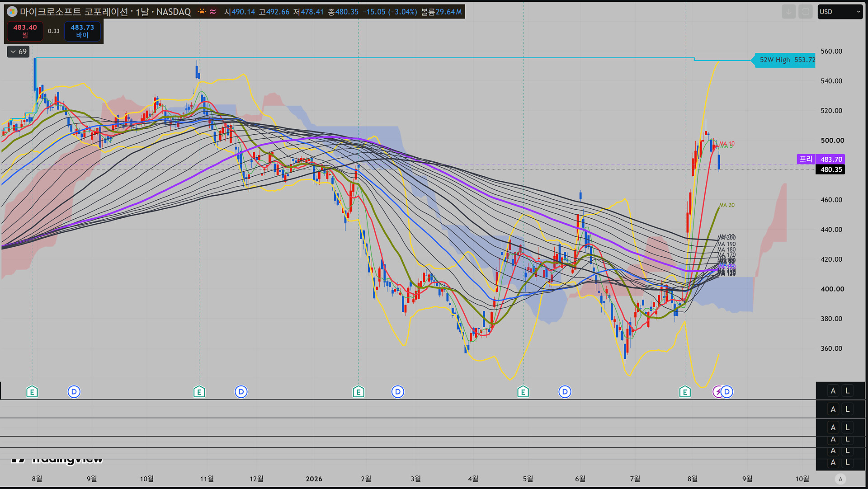Open the leftmost green earnings E marker
This screenshot has width=868, height=489.
coord(32,392)
